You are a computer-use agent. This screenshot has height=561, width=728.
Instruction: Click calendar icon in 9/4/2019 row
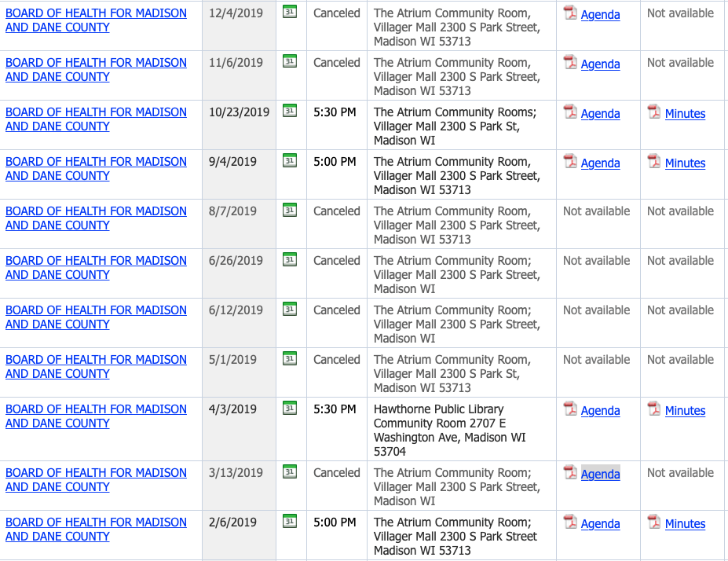[290, 160]
